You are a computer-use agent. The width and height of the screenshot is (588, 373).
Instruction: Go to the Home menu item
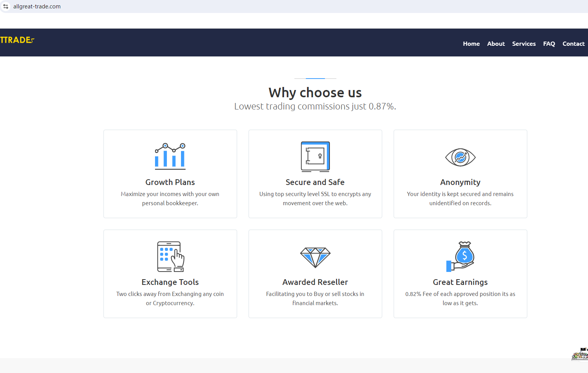click(471, 44)
